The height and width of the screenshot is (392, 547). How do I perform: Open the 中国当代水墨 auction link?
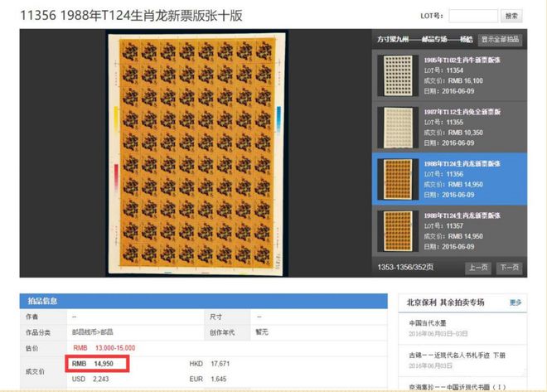coord(428,323)
